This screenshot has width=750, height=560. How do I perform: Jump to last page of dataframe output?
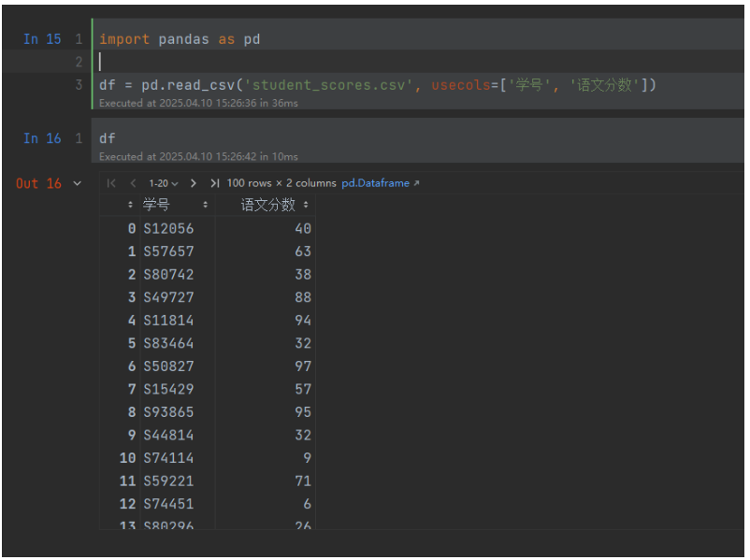click(215, 183)
